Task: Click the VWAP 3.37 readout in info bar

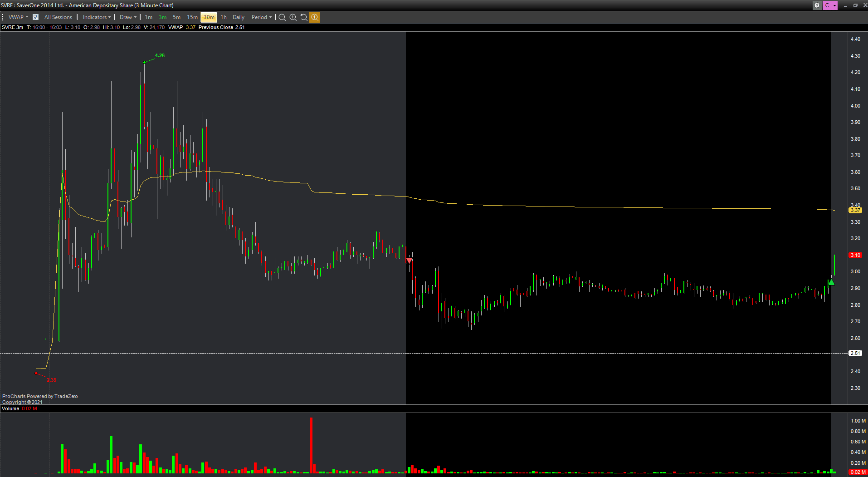Action: (x=182, y=27)
